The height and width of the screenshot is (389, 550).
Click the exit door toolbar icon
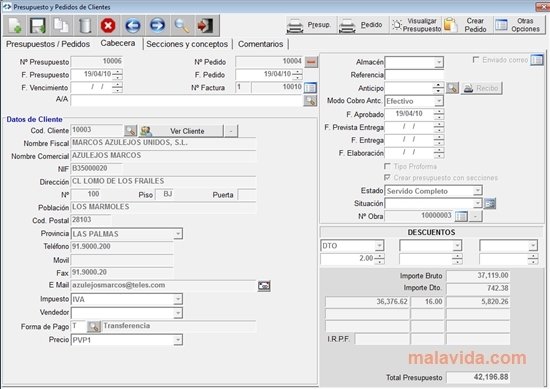[x=206, y=26]
